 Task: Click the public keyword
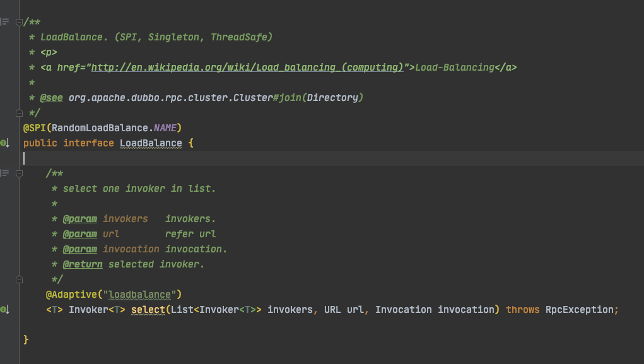(x=40, y=143)
